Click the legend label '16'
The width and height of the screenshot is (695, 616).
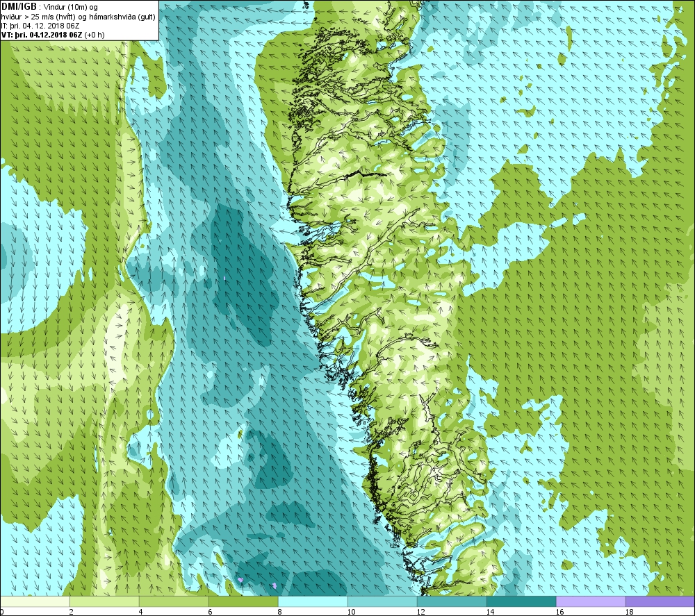(559, 612)
